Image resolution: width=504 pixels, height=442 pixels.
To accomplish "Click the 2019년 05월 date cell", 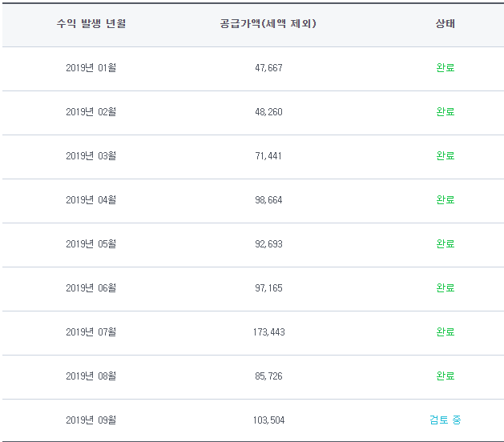I will pos(91,244).
